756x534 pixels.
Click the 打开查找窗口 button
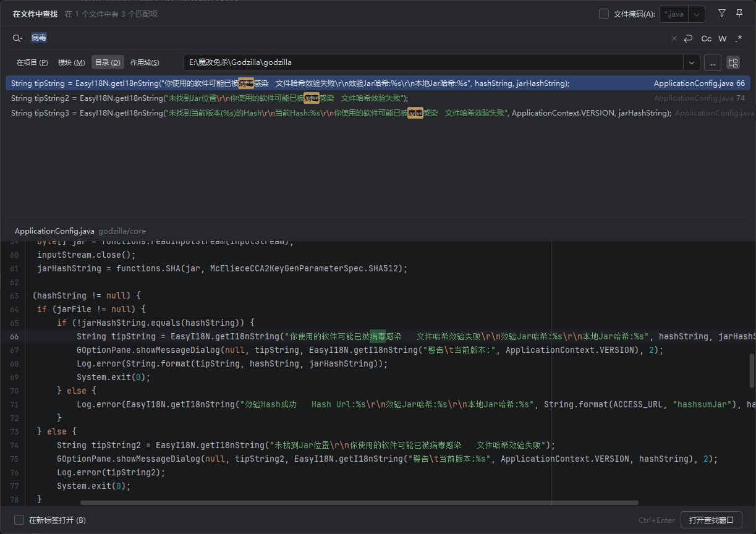pyautogui.click(x=710, y=520)
